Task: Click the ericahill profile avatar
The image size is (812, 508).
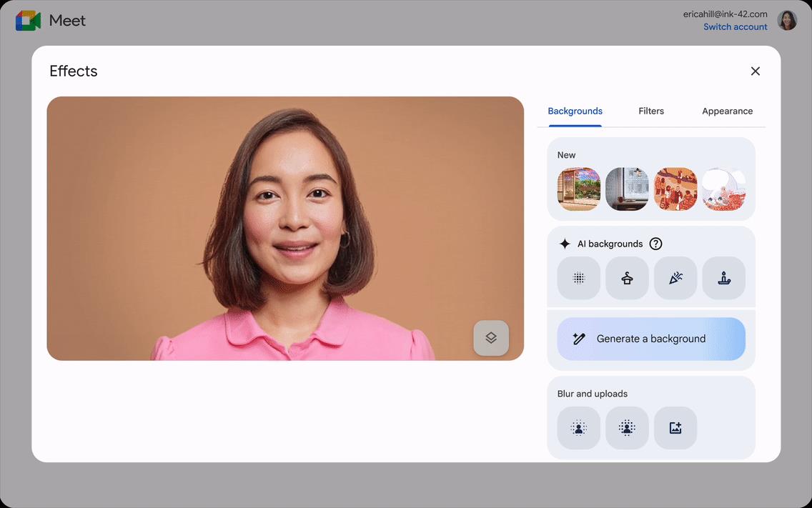Action: [787, 20]
